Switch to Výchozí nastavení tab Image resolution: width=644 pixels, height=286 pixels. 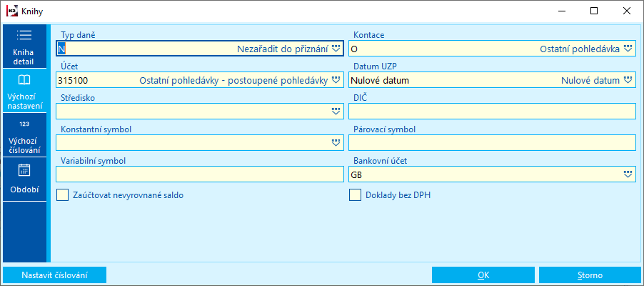pos(24,91)
